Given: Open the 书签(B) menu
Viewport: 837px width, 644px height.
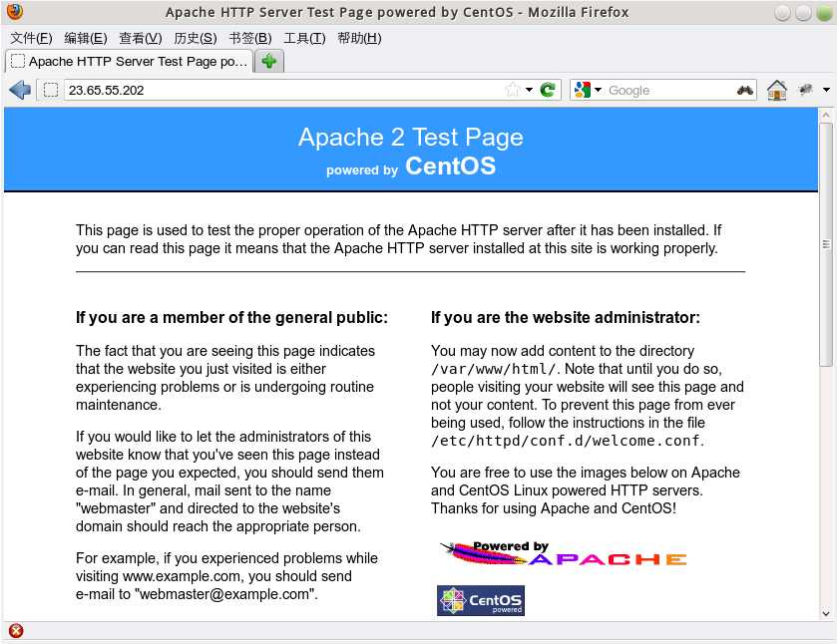Looking at the screenshot, I should 250,38.
